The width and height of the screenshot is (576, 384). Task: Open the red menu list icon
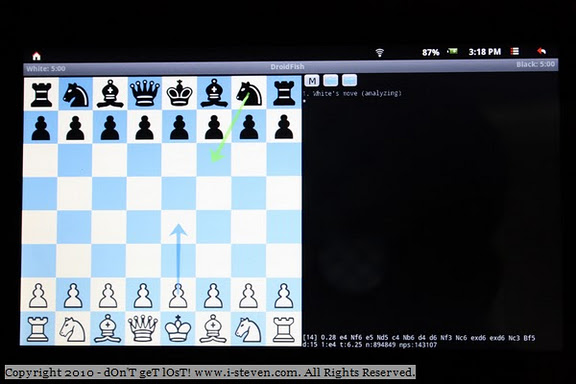click(x=515, y=51)
